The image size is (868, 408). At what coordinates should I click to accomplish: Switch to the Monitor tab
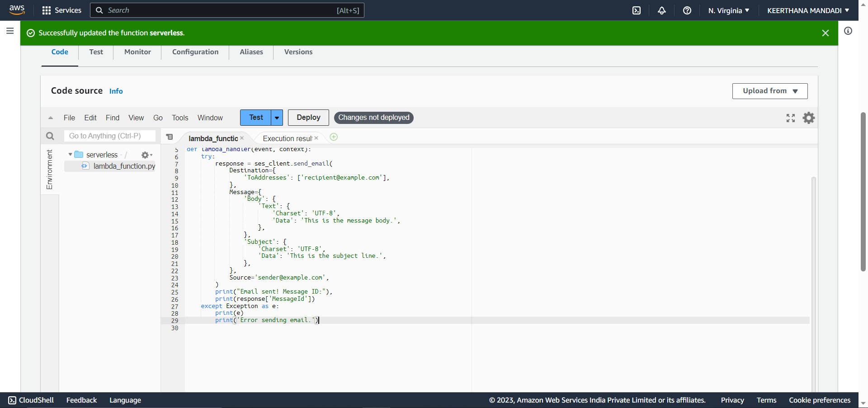[137, 52]
